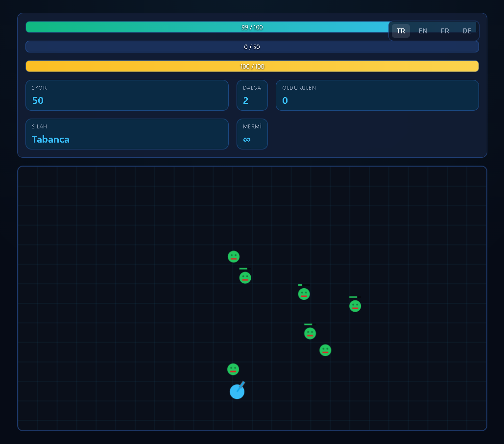
Task: Click the zombie directly below the damaged zombie
Action: click(x=310, y=334)
